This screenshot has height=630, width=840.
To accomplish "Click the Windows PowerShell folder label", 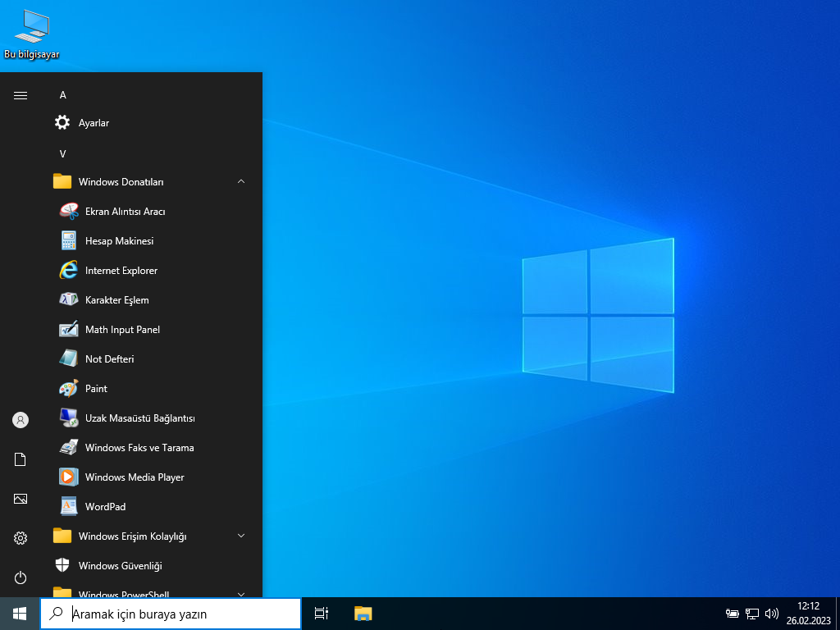I will tap(124, 594).
